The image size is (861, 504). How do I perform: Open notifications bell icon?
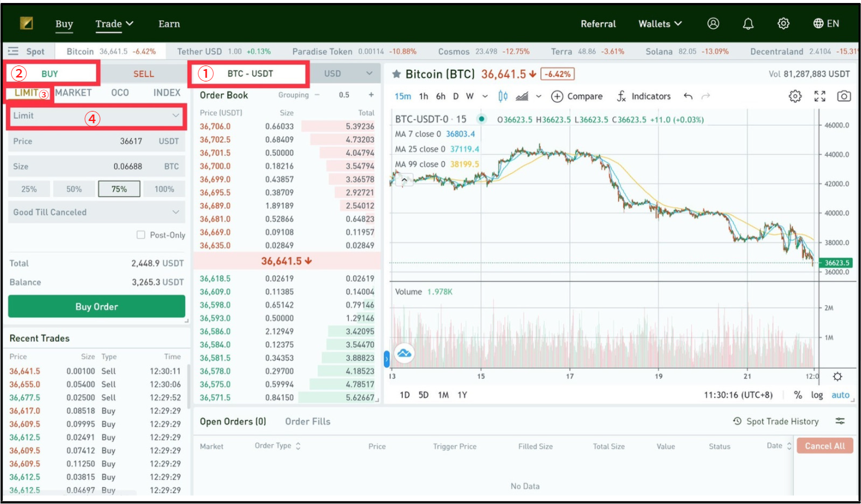pyautogui.click(x=748, y=24)
